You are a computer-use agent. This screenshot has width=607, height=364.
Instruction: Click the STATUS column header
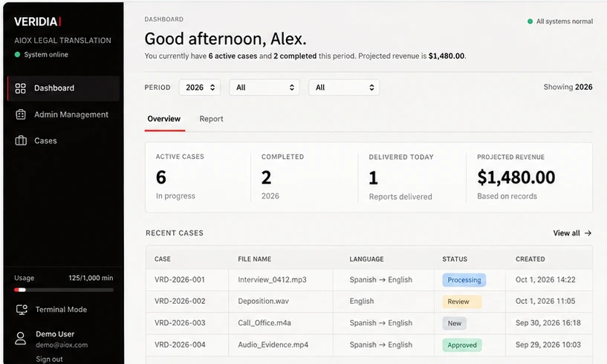tap(455, 259)
